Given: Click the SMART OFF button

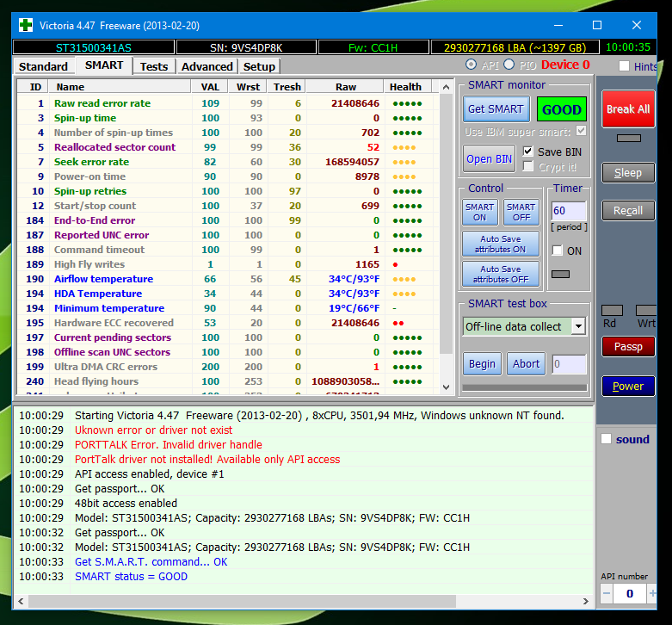Looking at the screenshot, I should [521, 213].
